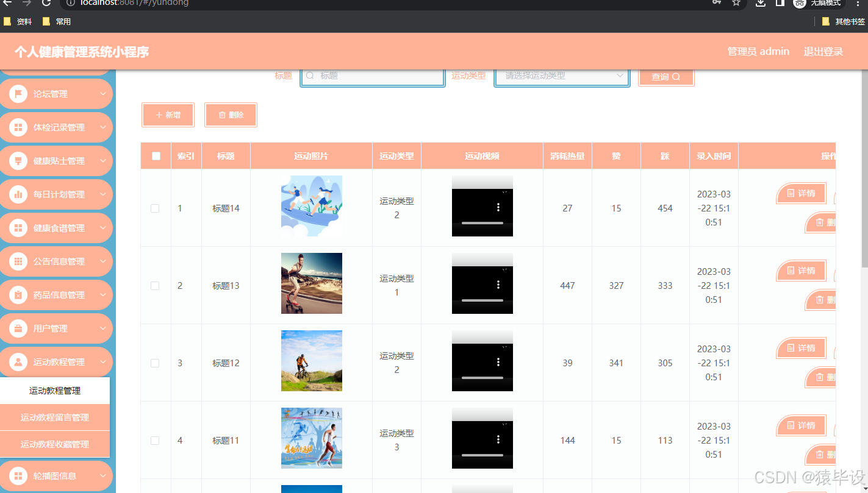Screen dimensions: 868x493
Task: Expand the 药品信息管理 menu chevron
Action: point(103,295)
